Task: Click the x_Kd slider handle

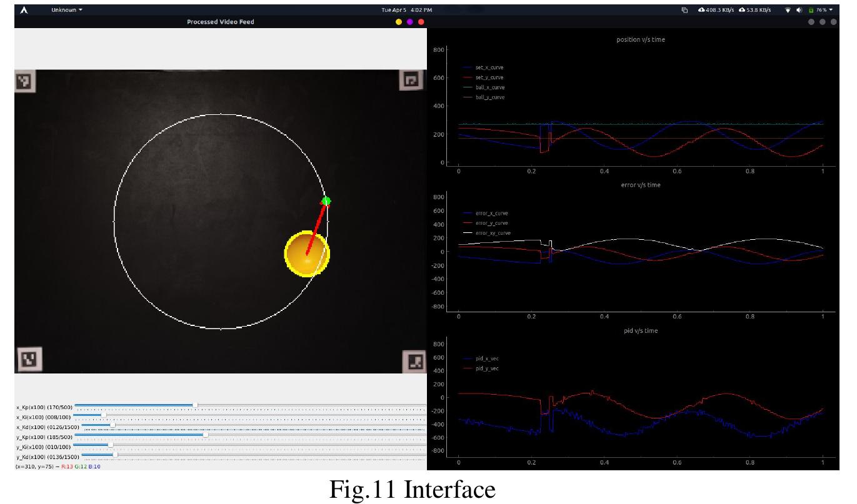Action: (x=113, y=425)
